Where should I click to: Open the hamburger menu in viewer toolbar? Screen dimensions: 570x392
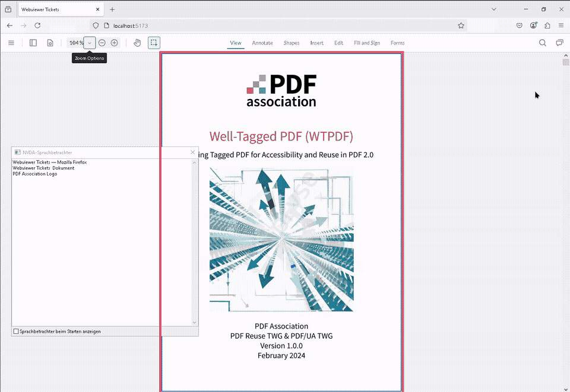(11, 43)
